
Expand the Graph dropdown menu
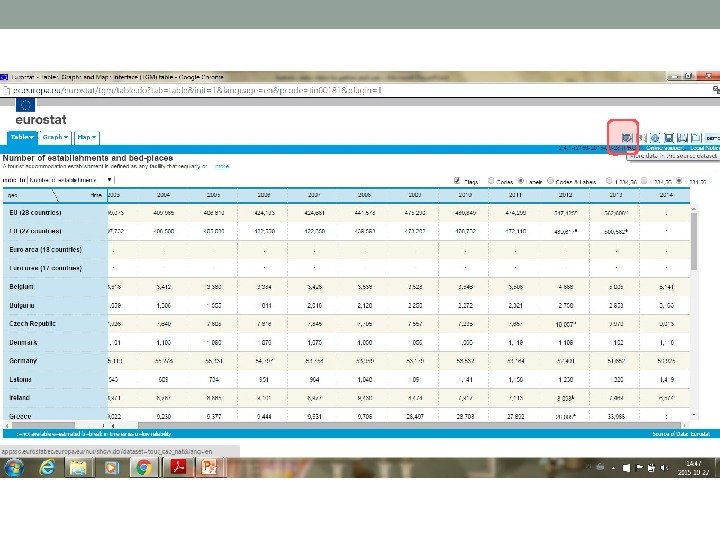(x=55, y=137)
